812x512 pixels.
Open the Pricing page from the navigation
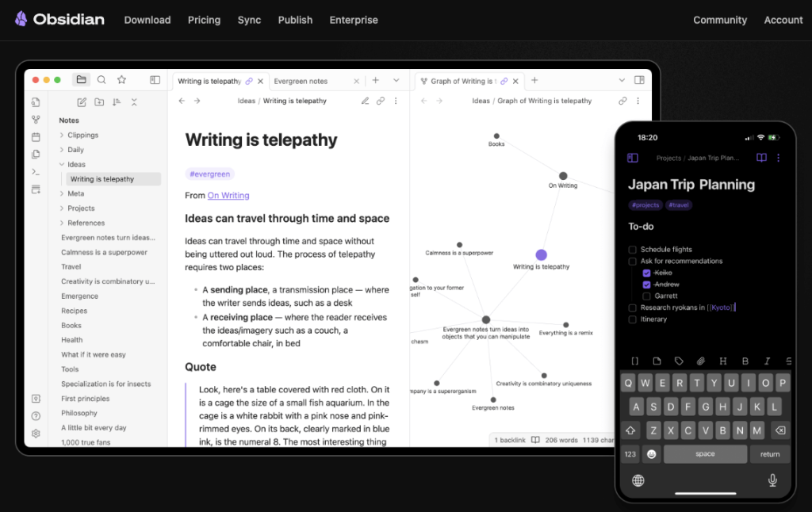coord(204,20)
